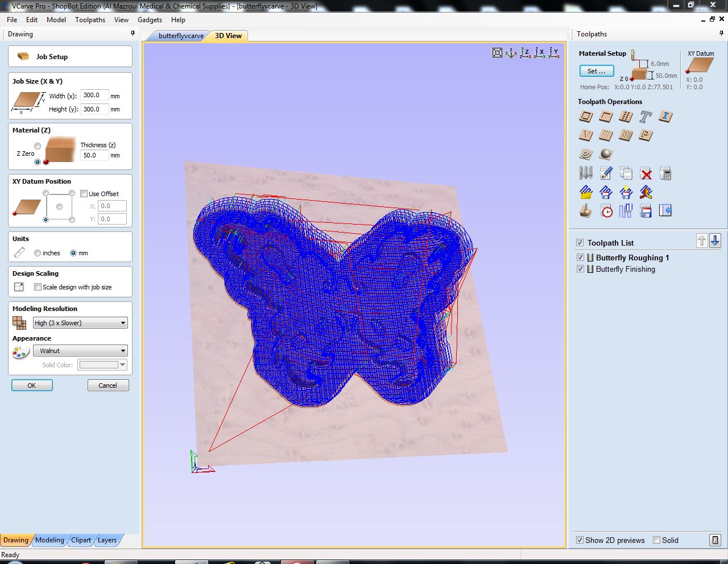
Task: Click the material Thickness (z) field
Action: pos(94,155)
